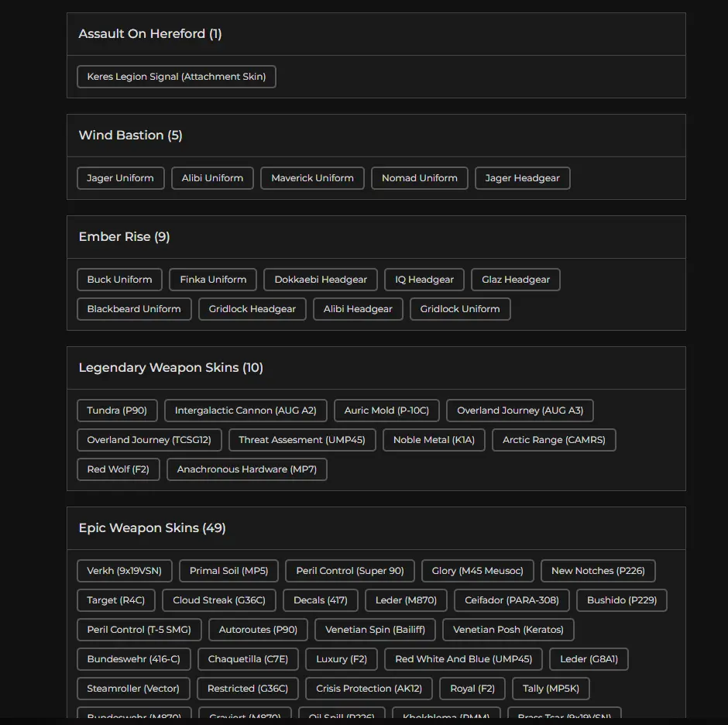Select Overland Journey (TCSG12) skin
This screenshot has width=728, height=725.
tap(149, 440)
